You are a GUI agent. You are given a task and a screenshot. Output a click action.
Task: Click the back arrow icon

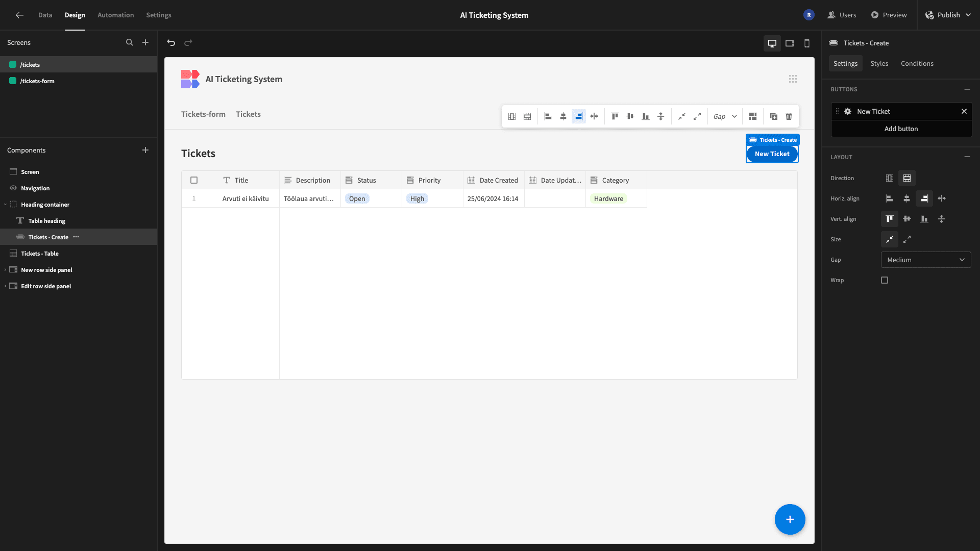tap(19, 15)
